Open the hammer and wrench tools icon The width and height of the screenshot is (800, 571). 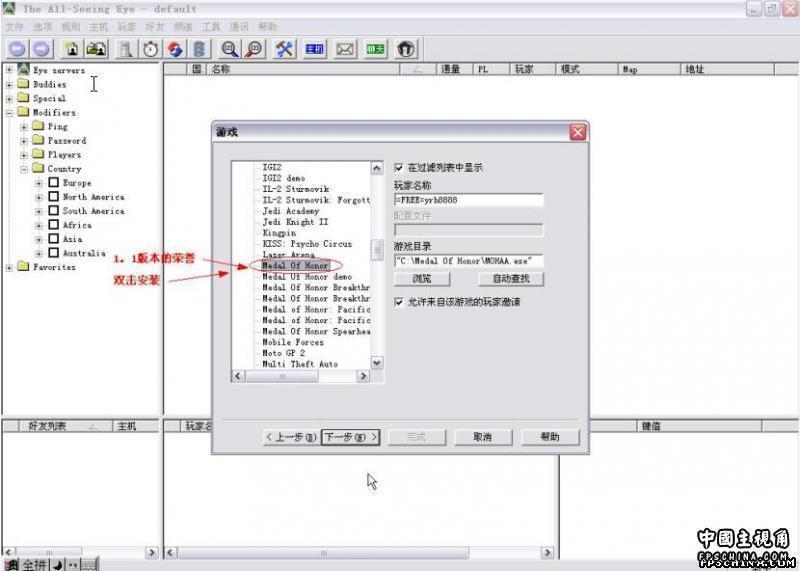pos(284,49)
